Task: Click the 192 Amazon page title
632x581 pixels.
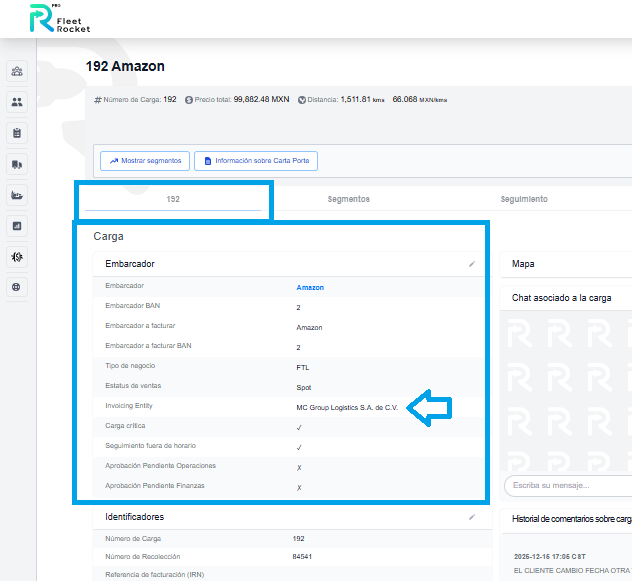Action: point(125,66)
